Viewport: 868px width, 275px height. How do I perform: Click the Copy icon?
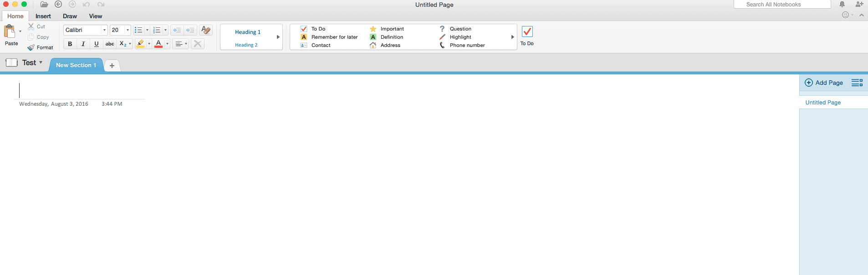[31, 37]
